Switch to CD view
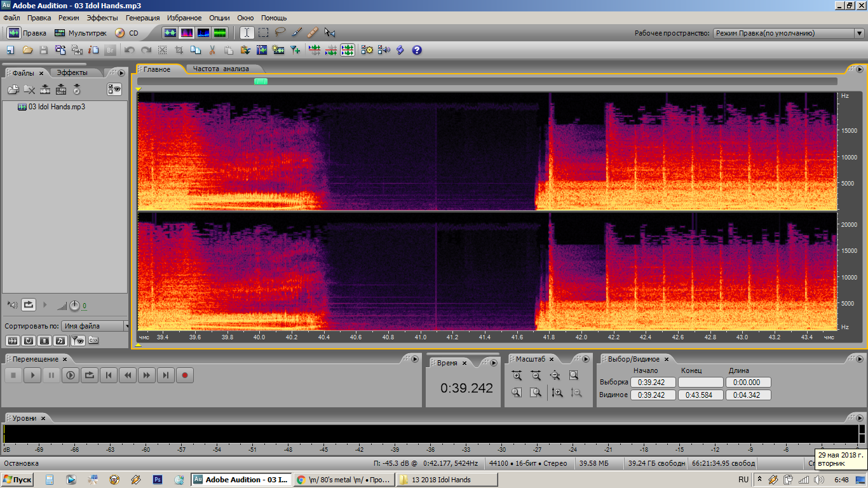 click(x=126, y=33)
